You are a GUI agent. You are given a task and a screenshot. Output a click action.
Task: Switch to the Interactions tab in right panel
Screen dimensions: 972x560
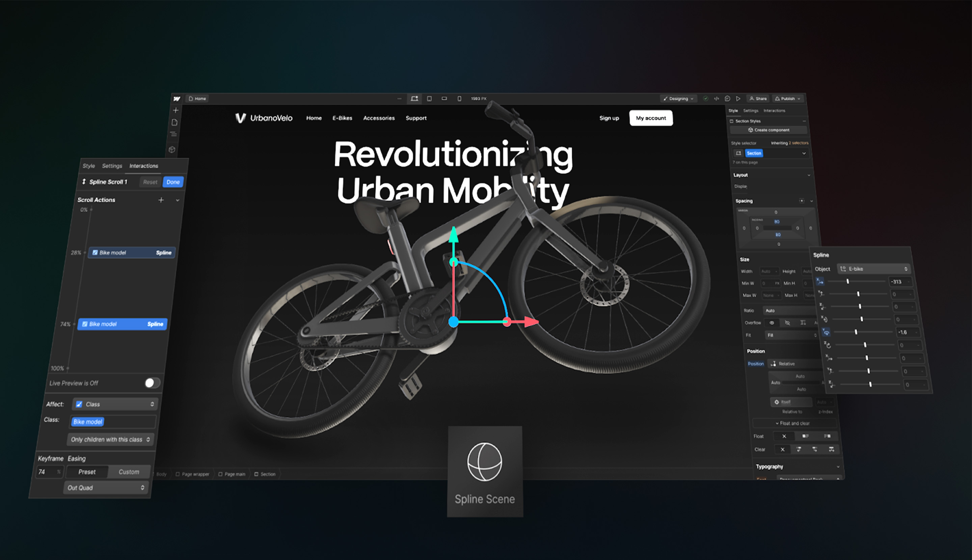tap(774, 111)
